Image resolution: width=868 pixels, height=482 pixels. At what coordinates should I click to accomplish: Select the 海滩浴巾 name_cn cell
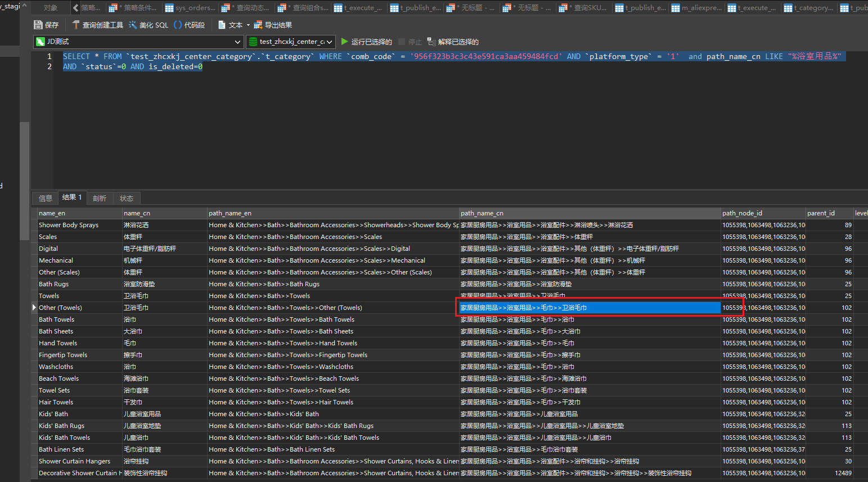(x=165, y=379)
